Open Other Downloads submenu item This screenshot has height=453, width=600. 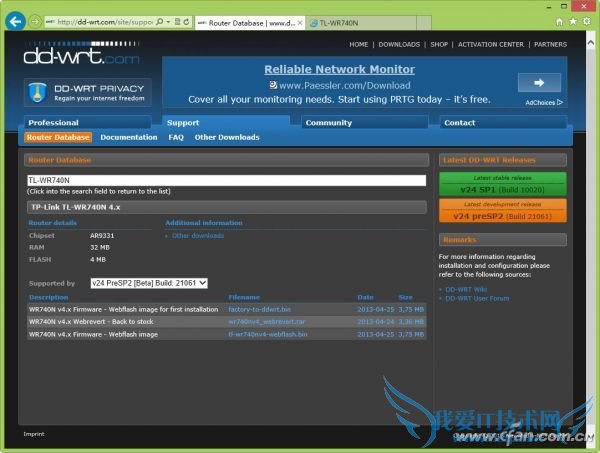point(227,137)
